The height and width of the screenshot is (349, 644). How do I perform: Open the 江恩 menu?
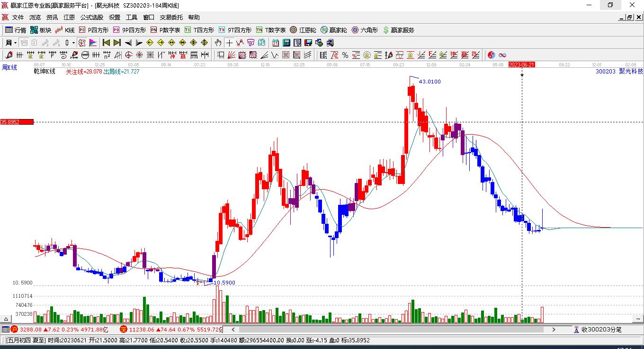point(69,17)
